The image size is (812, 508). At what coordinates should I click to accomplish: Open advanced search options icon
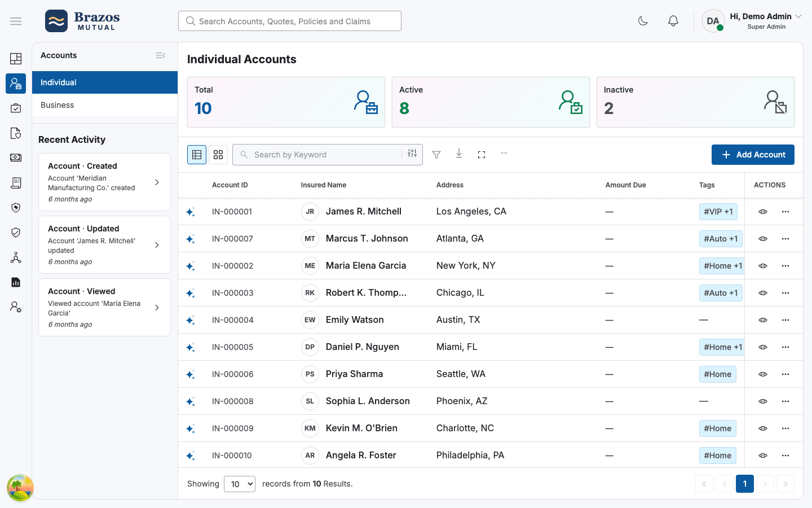pos(412,154)
